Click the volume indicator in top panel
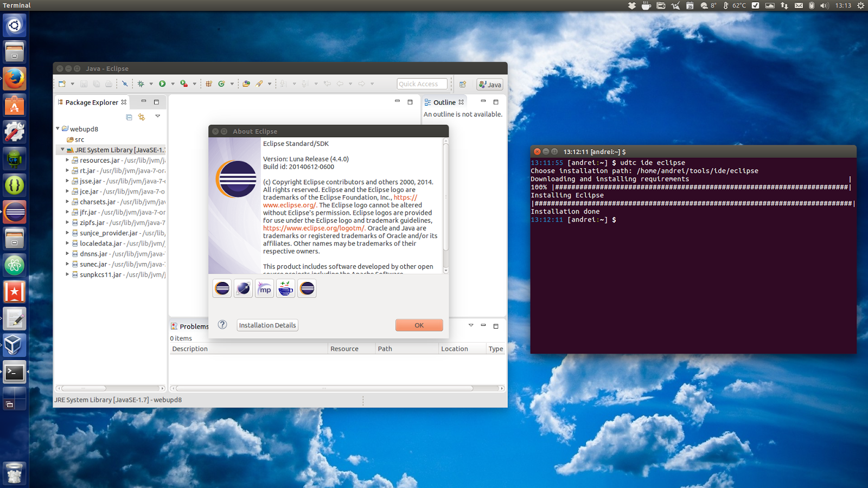 click(825, 5)
